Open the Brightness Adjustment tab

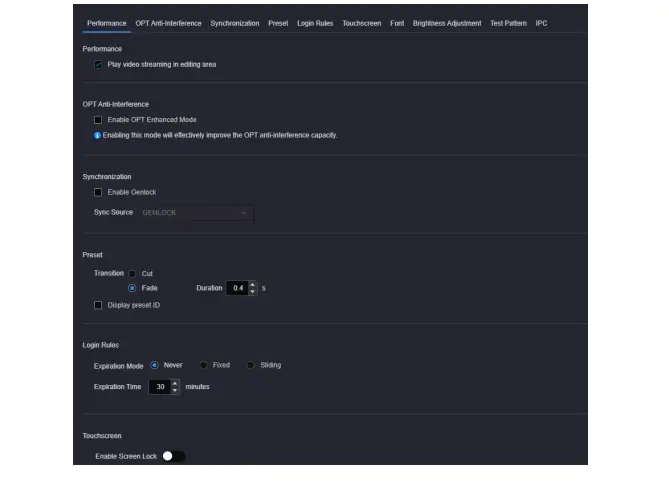click(x=447, y=23)
